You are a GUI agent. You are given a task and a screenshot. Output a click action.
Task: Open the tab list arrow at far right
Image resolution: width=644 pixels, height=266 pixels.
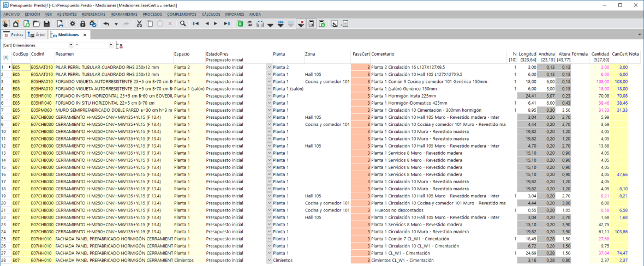click(x=640, y=35)
